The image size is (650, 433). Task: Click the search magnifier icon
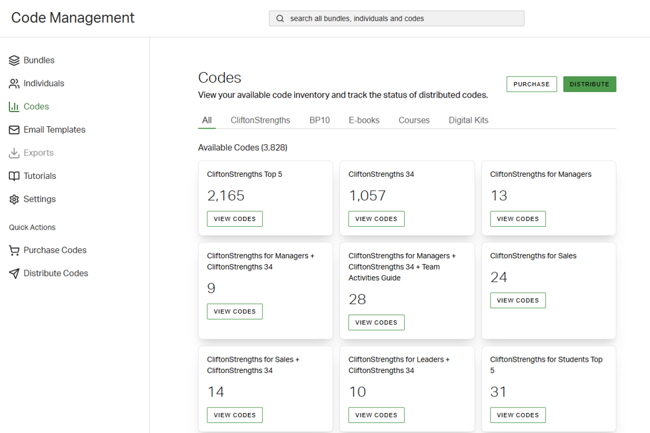[280, 19]
